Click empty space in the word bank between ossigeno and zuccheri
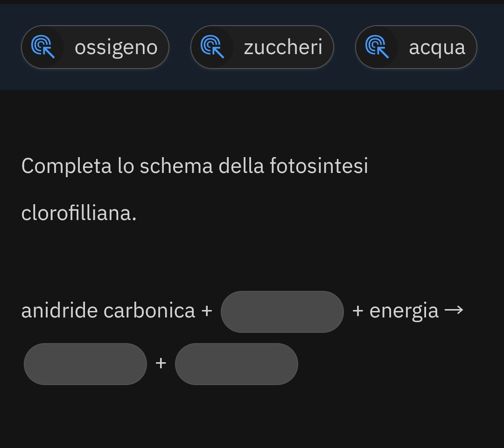The image size is (504, 448). pyautogui.click(x=180, y=47)
